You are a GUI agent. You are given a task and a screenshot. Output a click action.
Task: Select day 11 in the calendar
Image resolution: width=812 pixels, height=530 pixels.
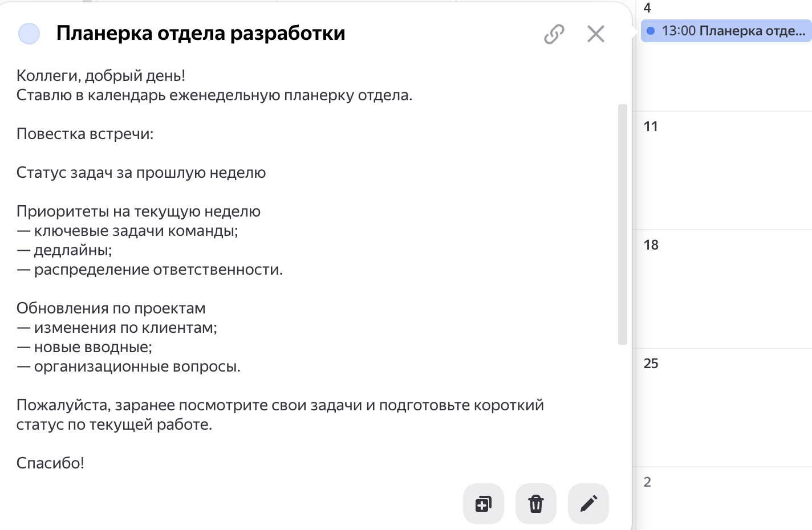651,127
